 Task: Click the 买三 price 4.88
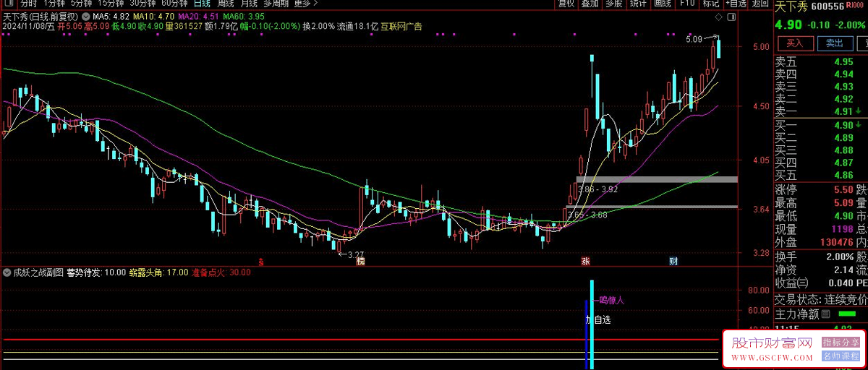pyautogui.click(x=843, y=150)
